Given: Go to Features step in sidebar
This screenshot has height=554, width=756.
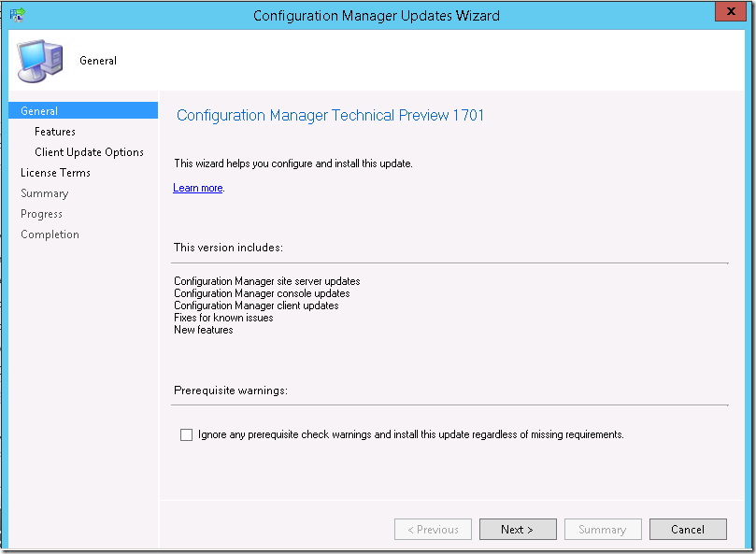Looking at the screenshot, I should [x=55, y=131].
